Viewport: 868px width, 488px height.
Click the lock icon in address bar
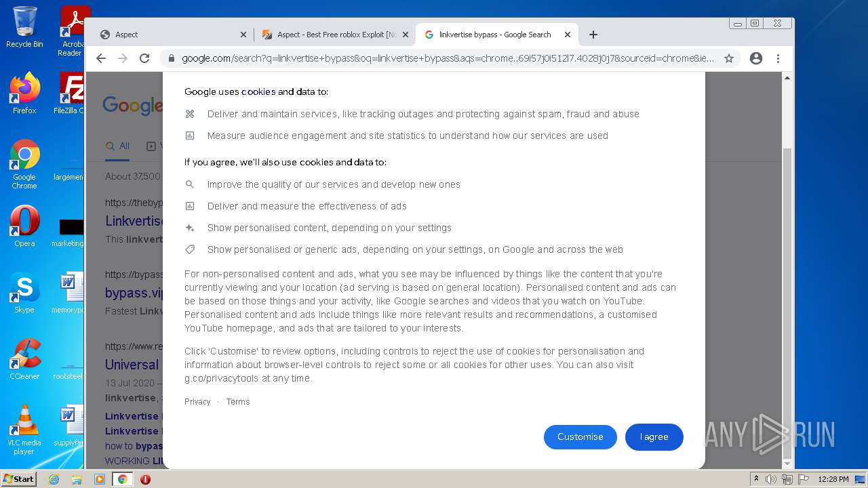point(171,58)
